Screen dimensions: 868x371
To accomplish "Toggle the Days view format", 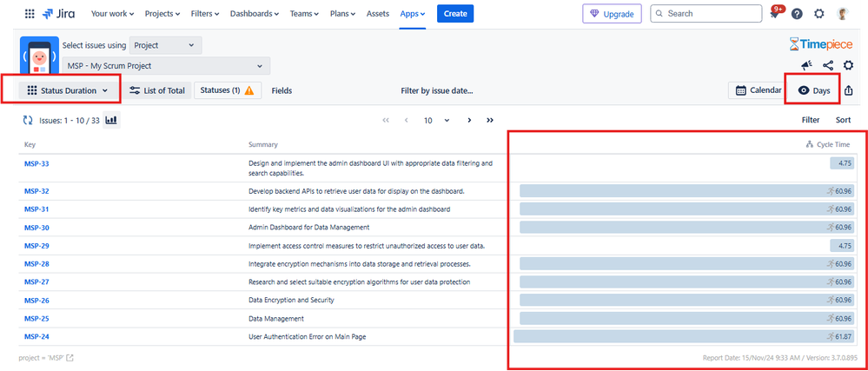I will [814, 91].
